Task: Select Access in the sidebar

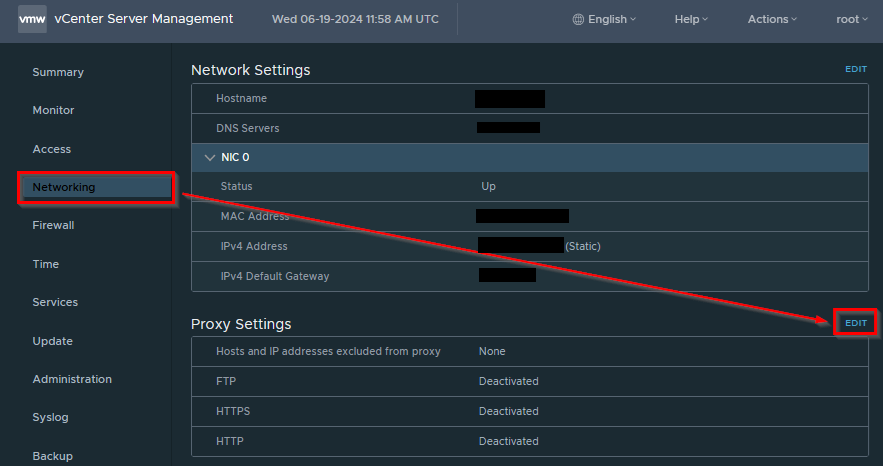Action: (x=52, y=149)
